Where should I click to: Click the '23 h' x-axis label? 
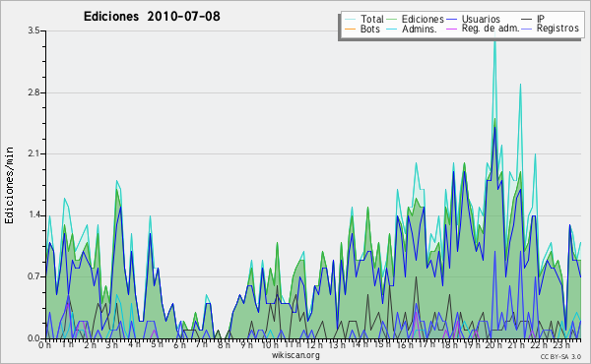tap(561, 345)
